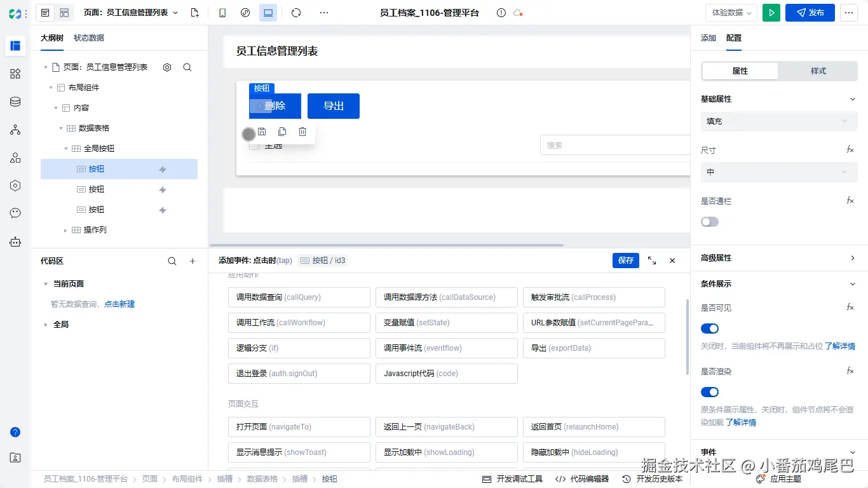Choose the 调用数据查询 (callQuery) action
The image size is (868, 488).
[299, 297]
